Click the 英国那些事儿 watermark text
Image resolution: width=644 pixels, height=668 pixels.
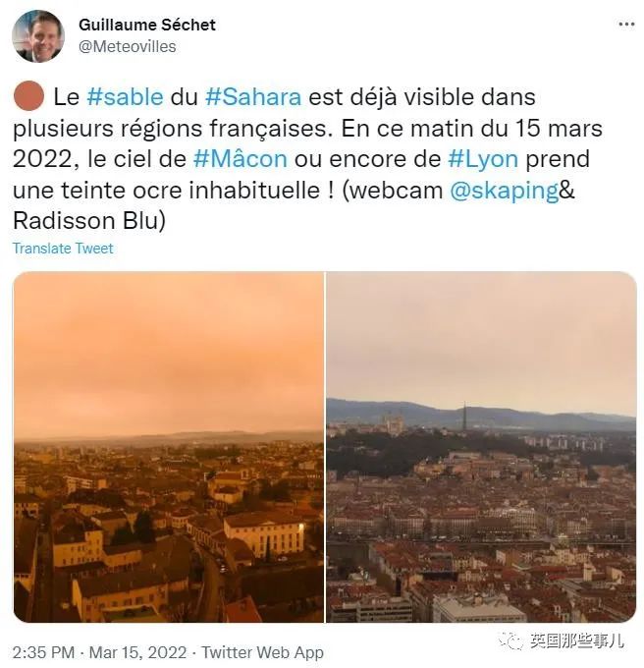pyautogui.click(x=576, y=640)
